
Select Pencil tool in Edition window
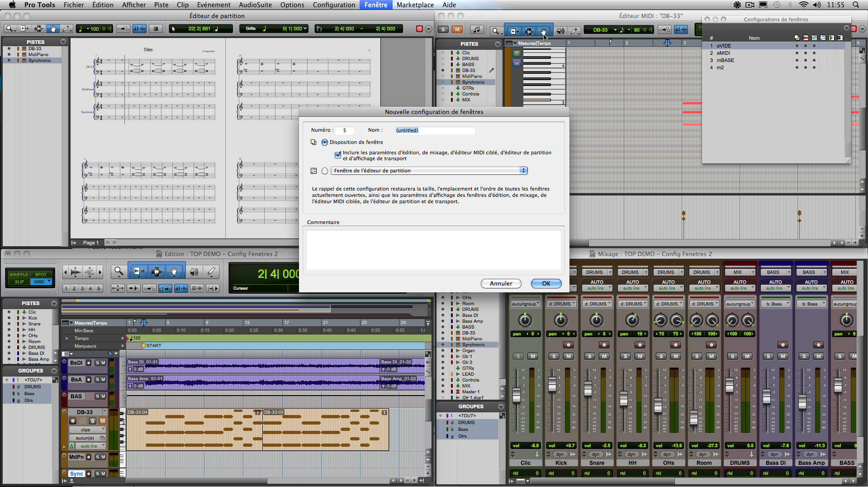[211, 271]
